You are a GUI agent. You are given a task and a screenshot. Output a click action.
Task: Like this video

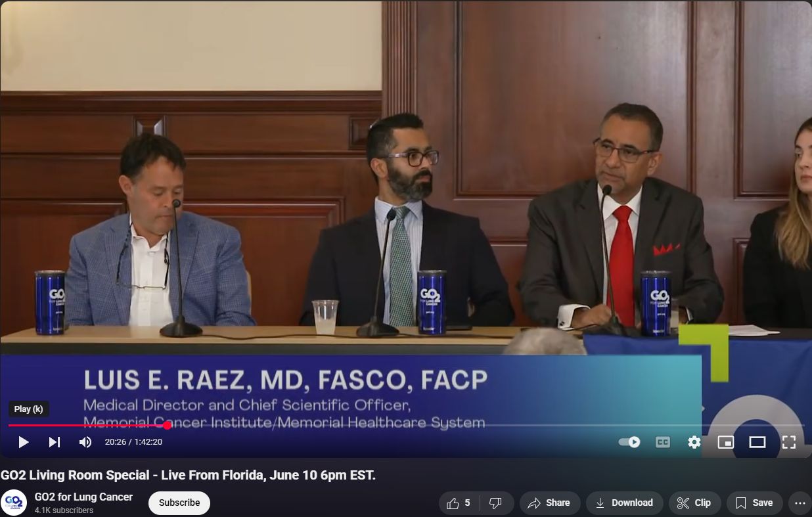coord(458,503)
